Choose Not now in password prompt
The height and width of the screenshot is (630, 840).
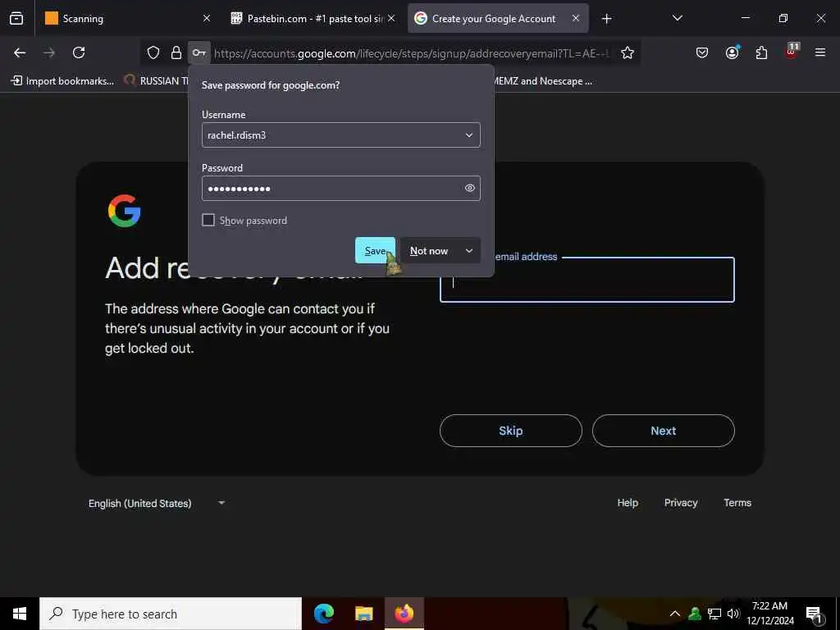pos(429,251)
